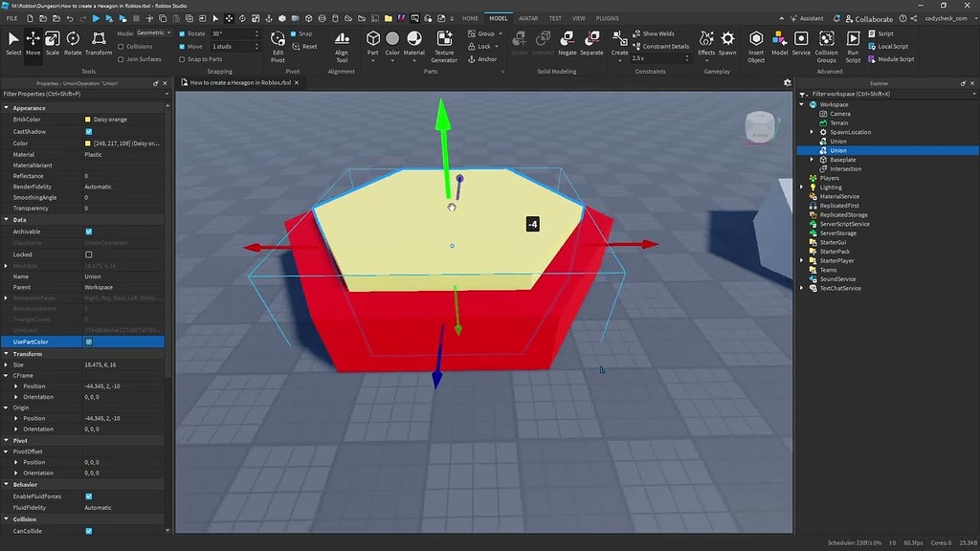Image resolution: width=980 pixels, height=551 pixels.
Task: Switch to the AVATAR ribbon tab
Action: tap(531, 17)
